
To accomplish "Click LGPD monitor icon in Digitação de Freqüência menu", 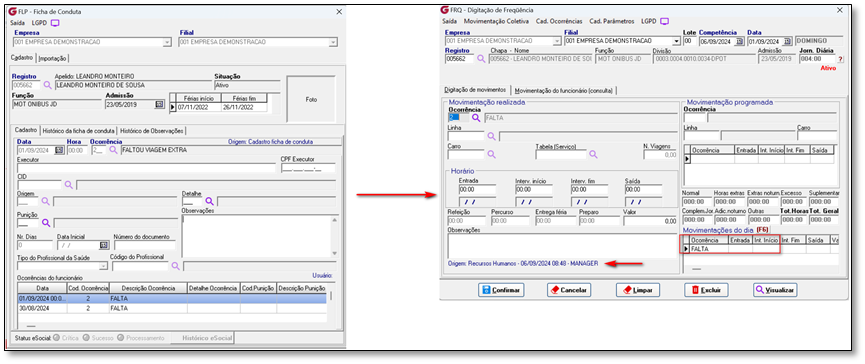I will tap(664, 21).
